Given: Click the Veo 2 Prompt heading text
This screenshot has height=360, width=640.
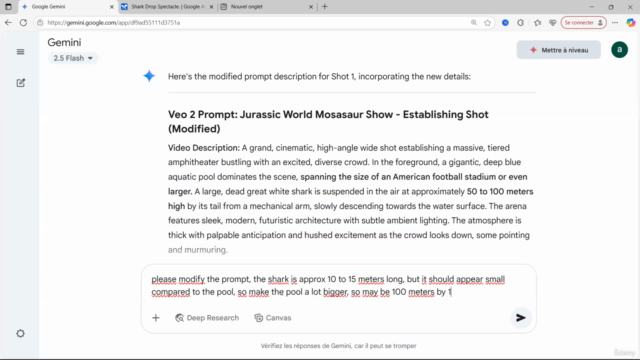Looking at the screenshot, I should coord(328,122).
